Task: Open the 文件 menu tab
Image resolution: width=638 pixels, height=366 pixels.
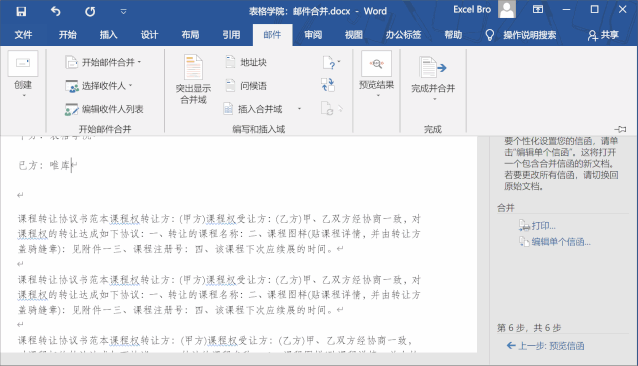Action: [23, 35]
